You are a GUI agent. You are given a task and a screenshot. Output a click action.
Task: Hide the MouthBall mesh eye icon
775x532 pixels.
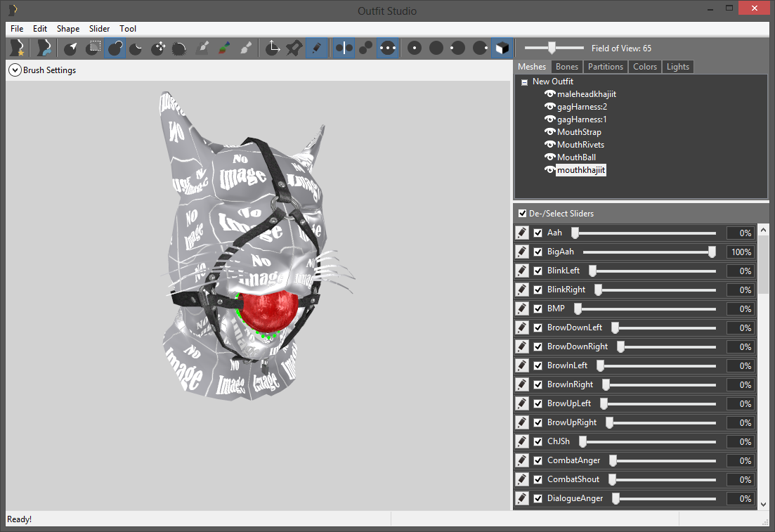[549, 157]
